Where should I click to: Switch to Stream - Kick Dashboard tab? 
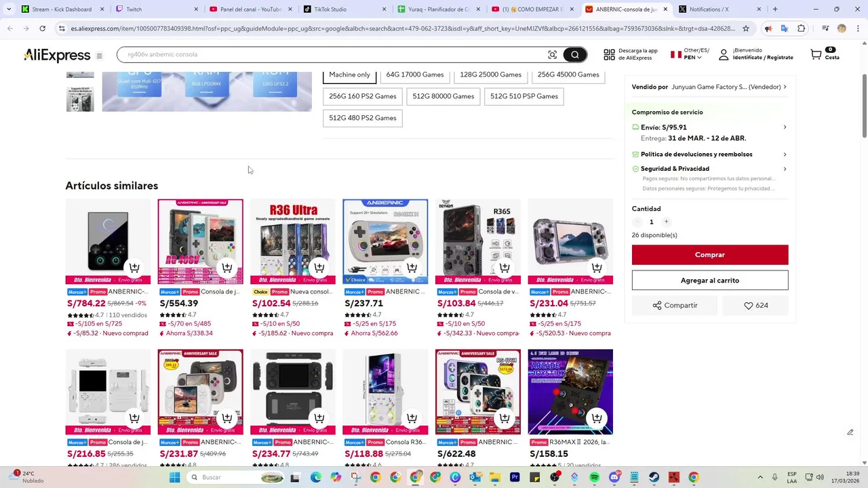coord(62,9)
